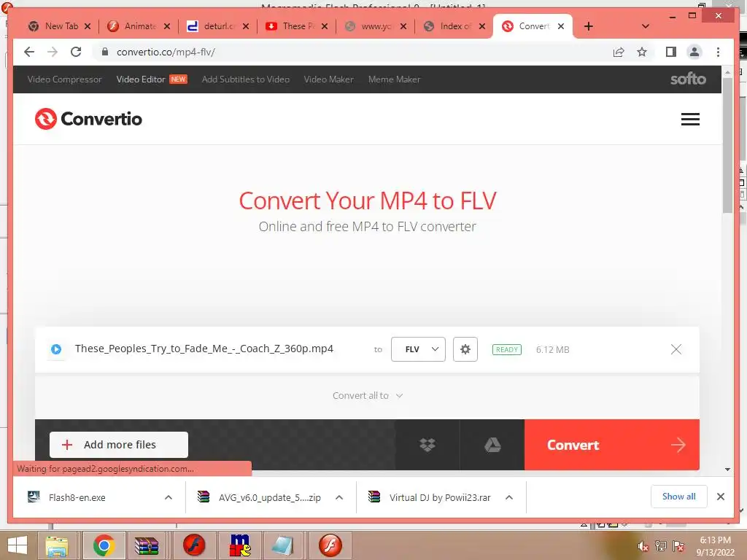Viewport: 747px width, 560px height.
Task: Open Convertio hamburger menu
Action: pos(690,119)
